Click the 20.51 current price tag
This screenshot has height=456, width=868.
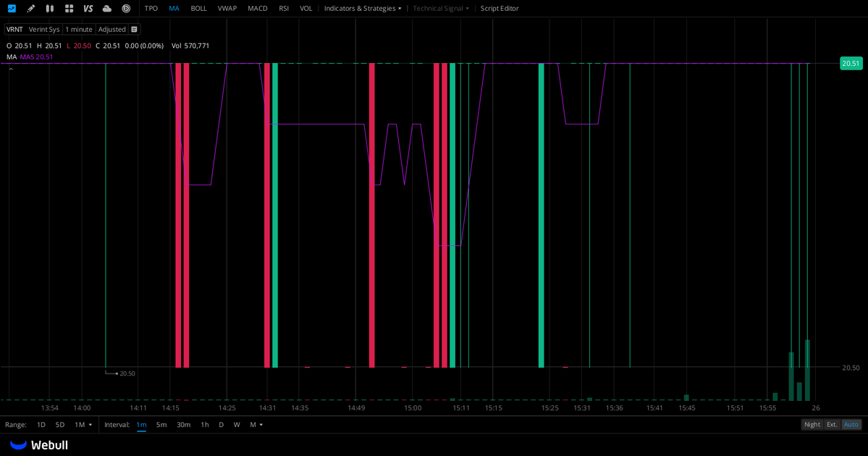851,64
